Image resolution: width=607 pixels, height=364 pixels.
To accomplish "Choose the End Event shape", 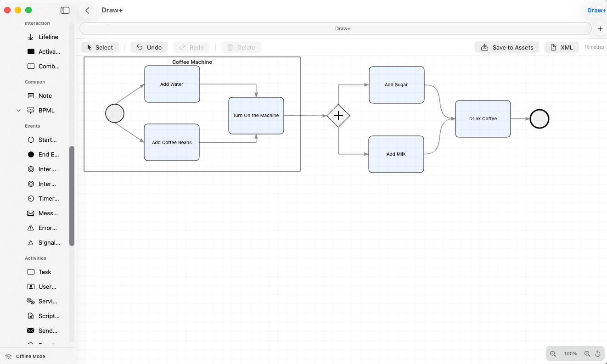I will [x=44, y=154].
